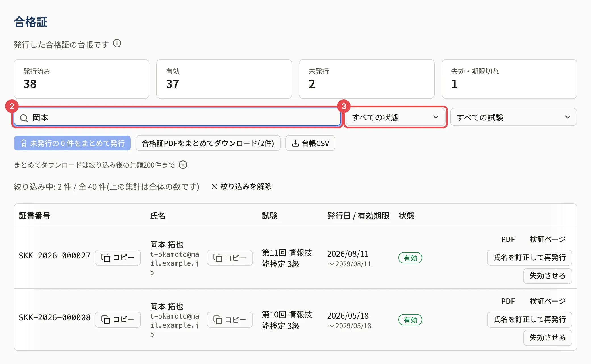Click expiry date ~2029/05/18

[x=349, y=326]
